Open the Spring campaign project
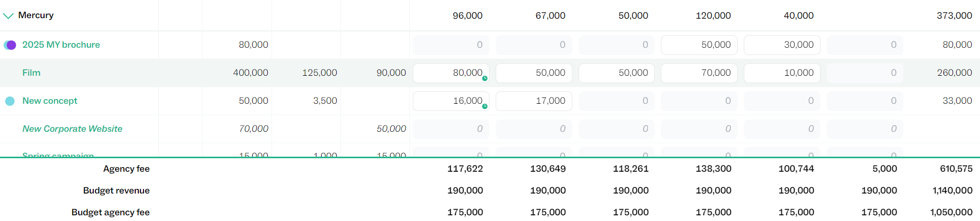Viewport: 980px width, 221px height. 58,155
